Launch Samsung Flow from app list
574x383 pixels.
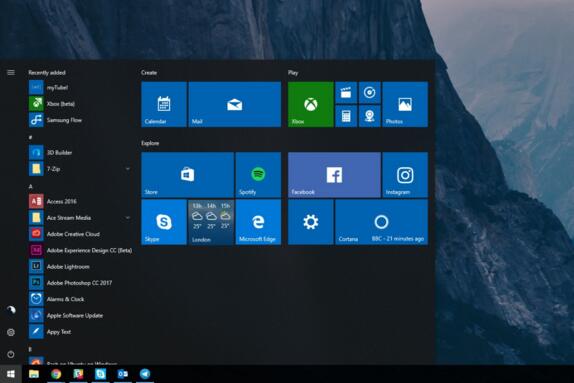coord(81,120)
